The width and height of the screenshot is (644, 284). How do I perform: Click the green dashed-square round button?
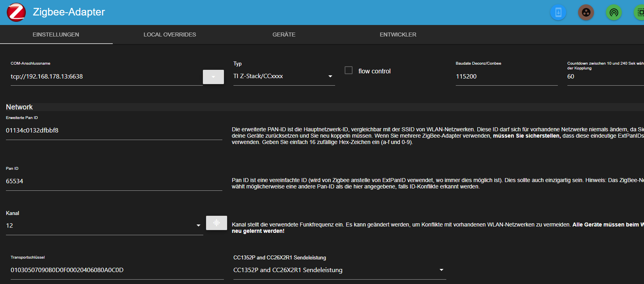point(639,13)
